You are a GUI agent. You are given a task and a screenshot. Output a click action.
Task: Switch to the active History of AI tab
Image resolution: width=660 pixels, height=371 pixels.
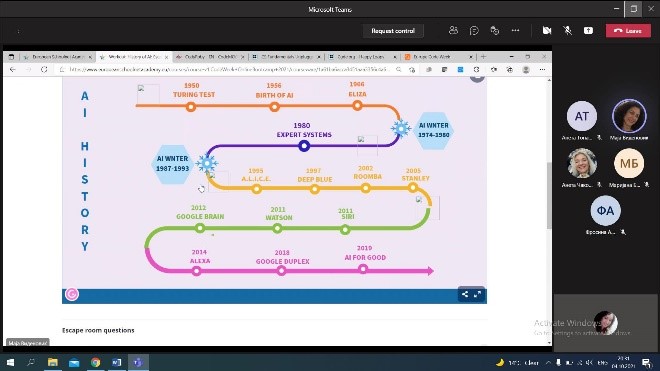[134, 56]
